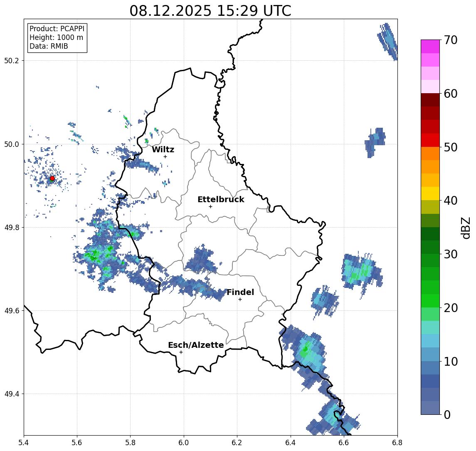
Task: Click the plus marker below Ettelbruck
Action: click(210, 207)
